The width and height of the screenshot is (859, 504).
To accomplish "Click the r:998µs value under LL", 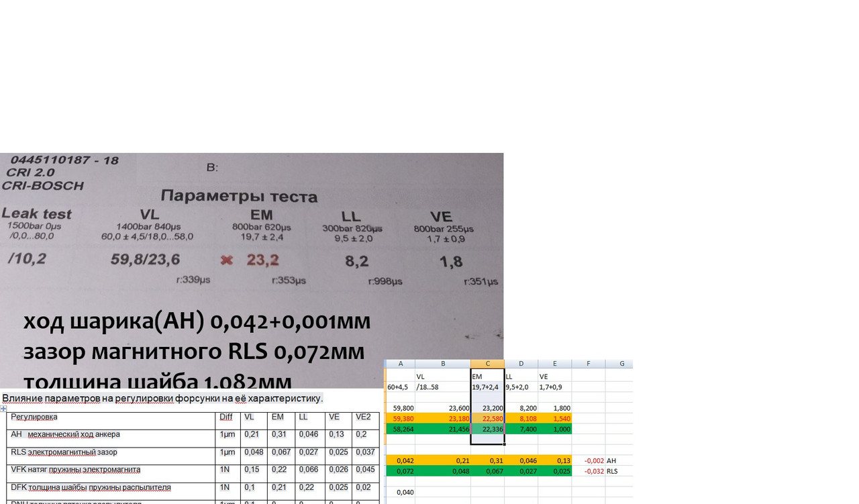I will (x=385, y=283).
